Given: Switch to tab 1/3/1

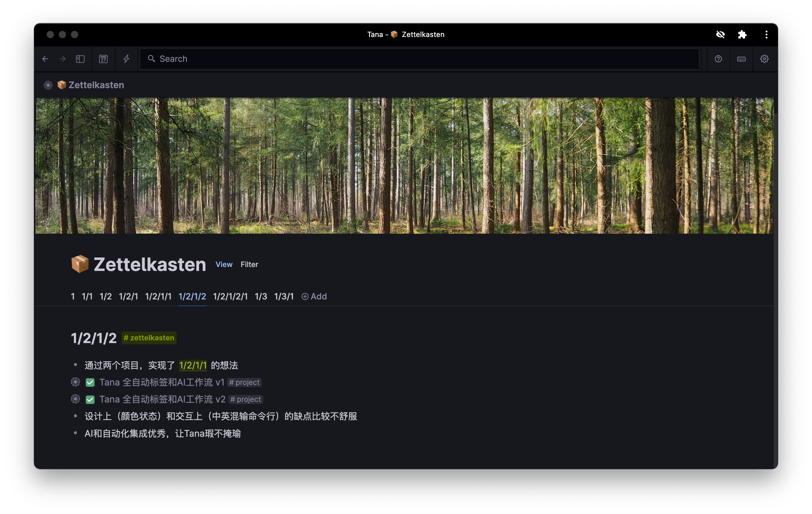Looking at the screenshot, I should pyautogui.click(x=284, y=296).
